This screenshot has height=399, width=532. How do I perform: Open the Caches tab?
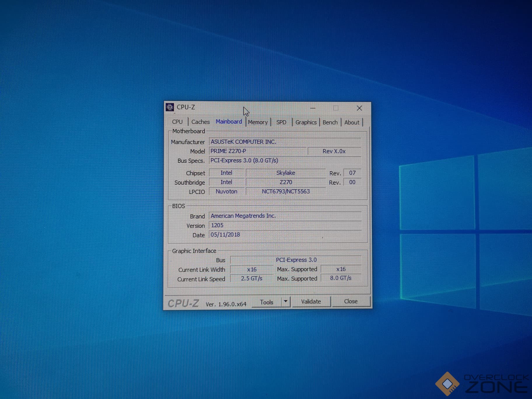point(200,122)
